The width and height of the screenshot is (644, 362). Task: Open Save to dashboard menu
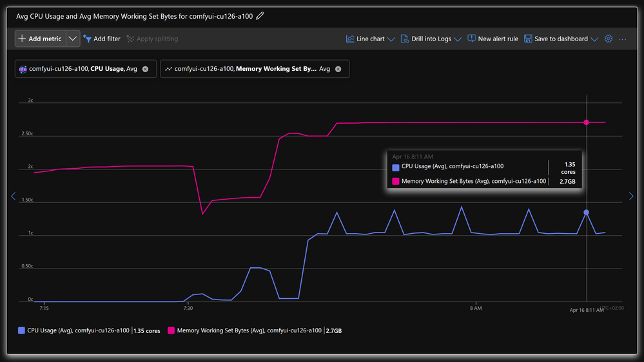(x=561, y=39)
